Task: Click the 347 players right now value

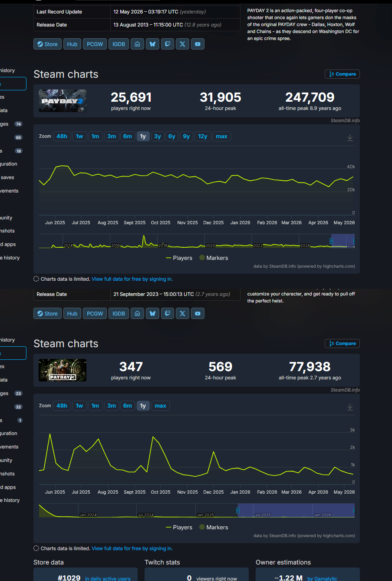Action: click(x=131, y=367)
